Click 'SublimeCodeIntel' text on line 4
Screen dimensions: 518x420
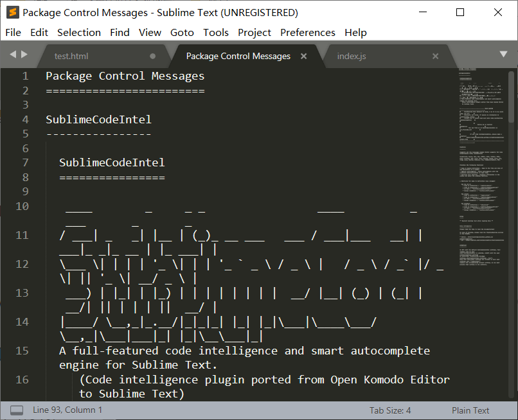tap(98, 119)
